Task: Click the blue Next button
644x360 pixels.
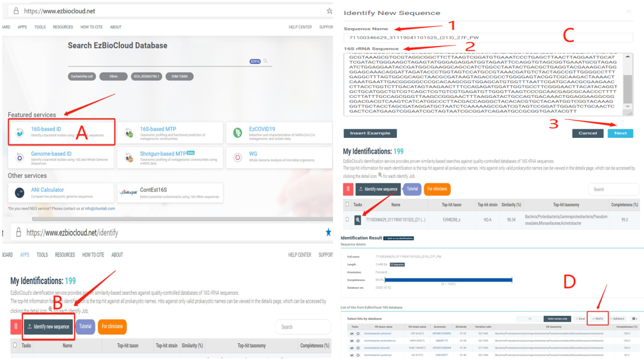Action: coord(620,133)
